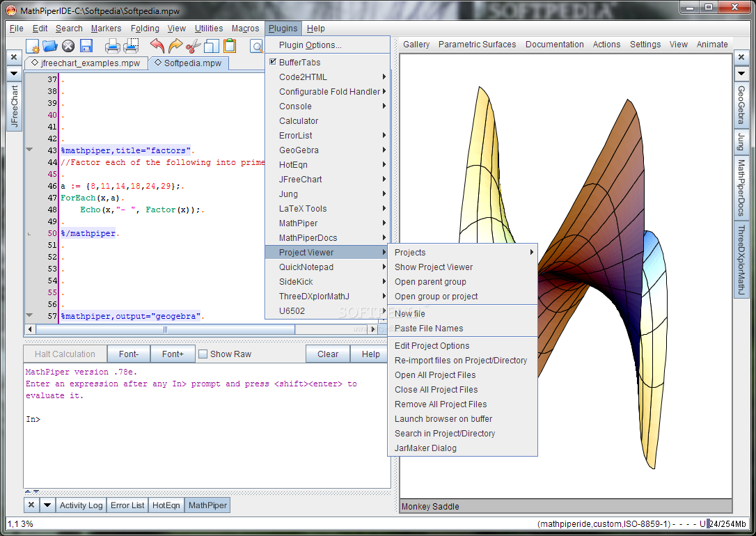The width and height of the screenshot is (756, 536).
Task: Close left JFreeChart dock with X
Action: [14, 57]
